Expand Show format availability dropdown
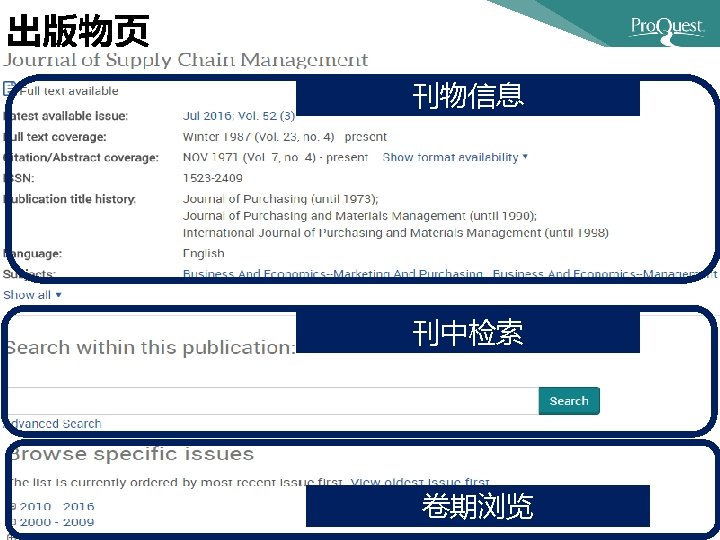This screenshot has height=540, width=720. pyautogui.click(x=455, y=158)
